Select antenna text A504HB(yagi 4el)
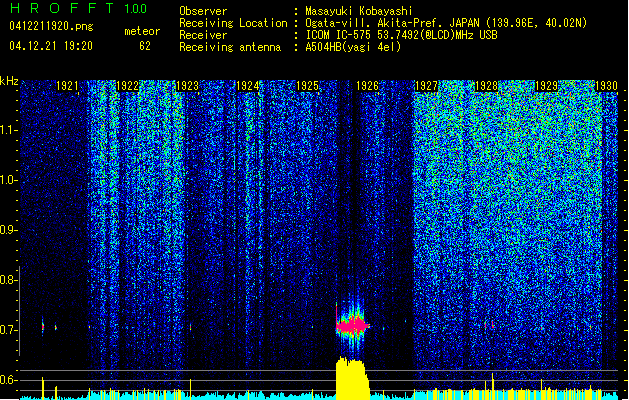The height and width of the screenshot is (400, 629). [353, 47]
